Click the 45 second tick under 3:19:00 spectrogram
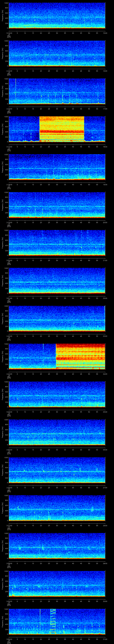This screenshot has width=114, height=644. tap(81, 222)
